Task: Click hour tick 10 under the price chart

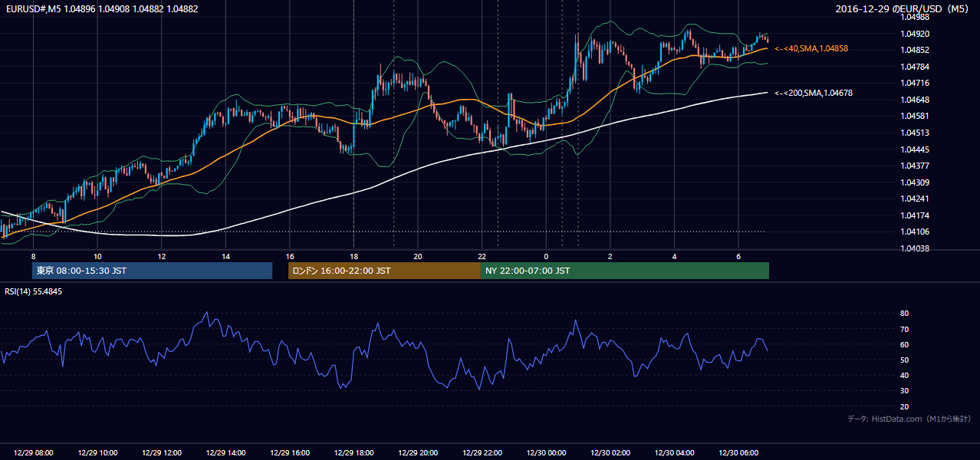Action: 97,256
